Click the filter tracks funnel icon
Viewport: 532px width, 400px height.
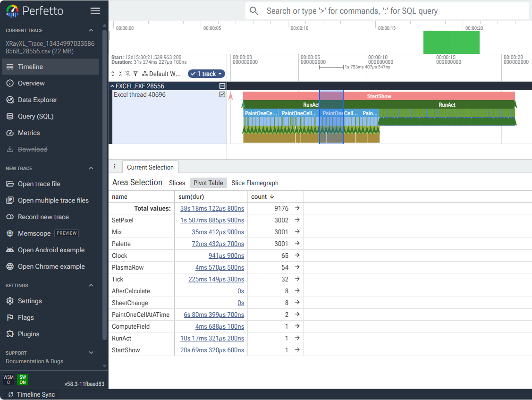pyautogui.click(x=135, y=74)
